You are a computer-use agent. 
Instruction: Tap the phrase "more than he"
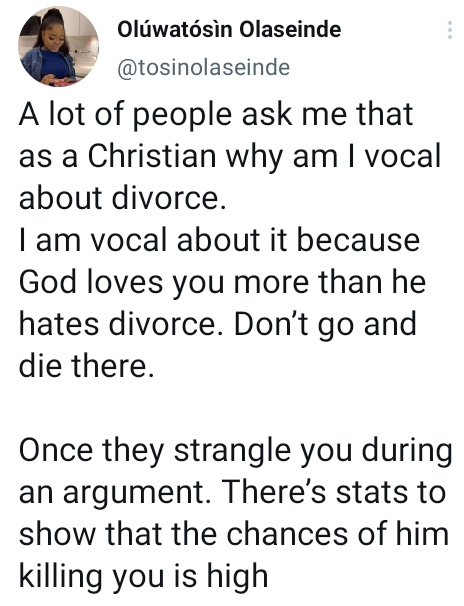click(x=330, y=282)
